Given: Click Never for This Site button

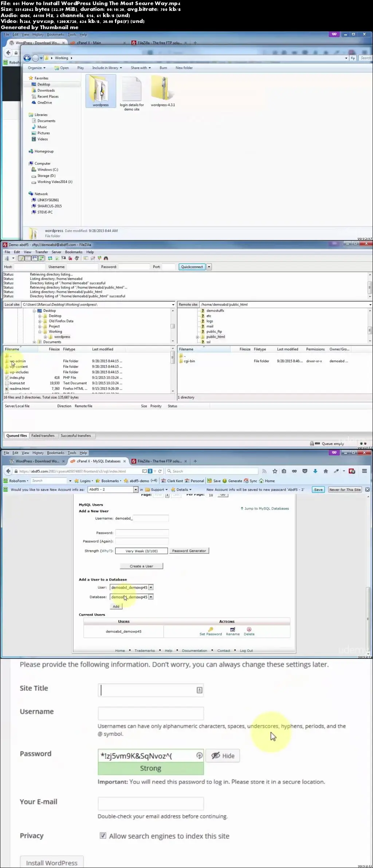Looking at the screenshot, I should click(x=345, y=490).
